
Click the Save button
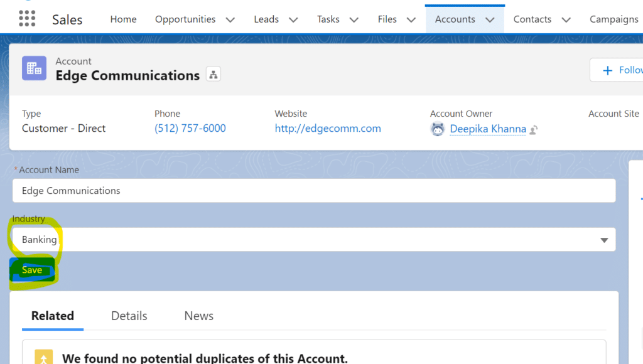32,270
